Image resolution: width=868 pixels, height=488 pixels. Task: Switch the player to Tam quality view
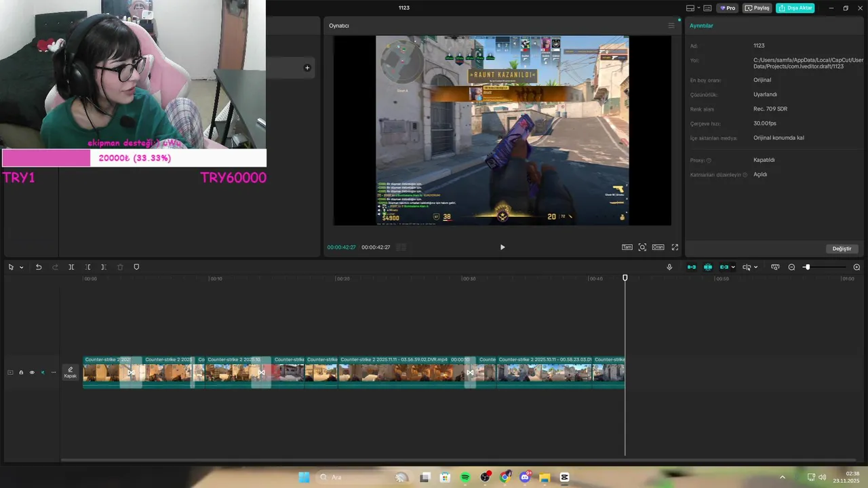(627, 247)
